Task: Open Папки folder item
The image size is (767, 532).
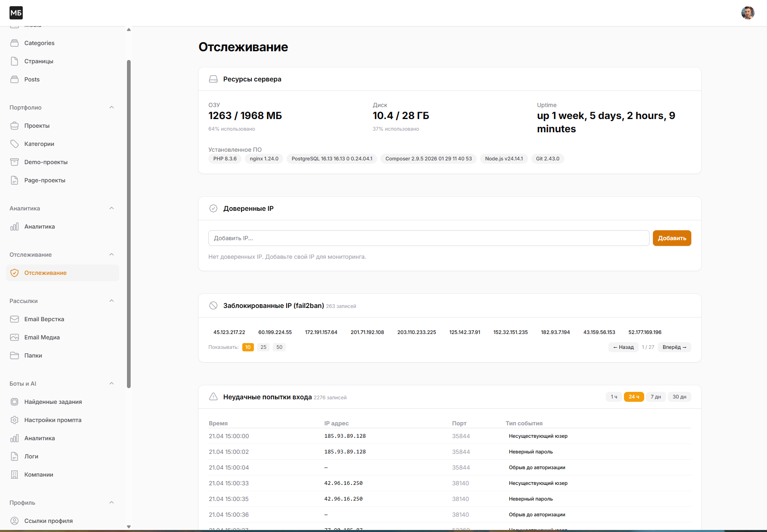Action: (x=33, y=355)
